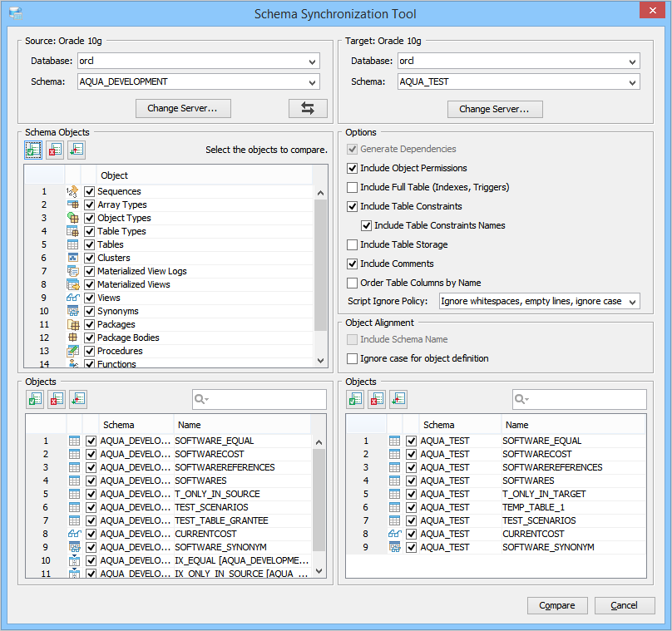Click the Views row glasses icon
Viewport: 672px width, 631px height.
coord(73,298)
